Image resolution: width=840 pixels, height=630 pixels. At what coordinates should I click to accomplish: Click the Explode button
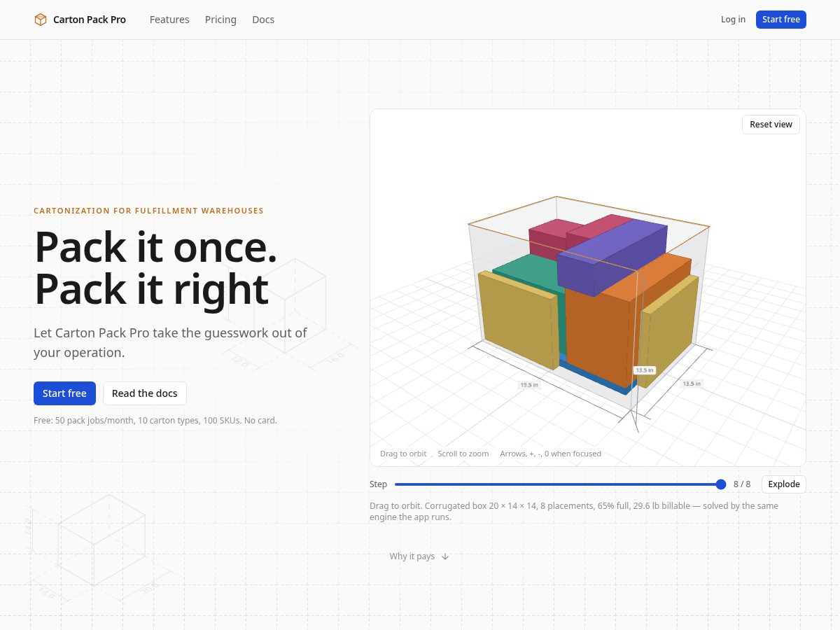[784, 484]
